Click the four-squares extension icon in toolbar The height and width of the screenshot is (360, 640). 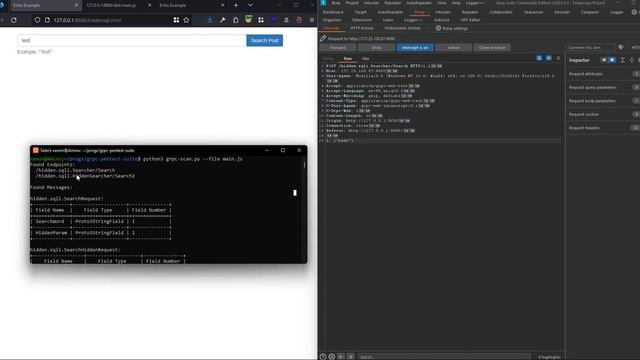(x=261, y=20)
